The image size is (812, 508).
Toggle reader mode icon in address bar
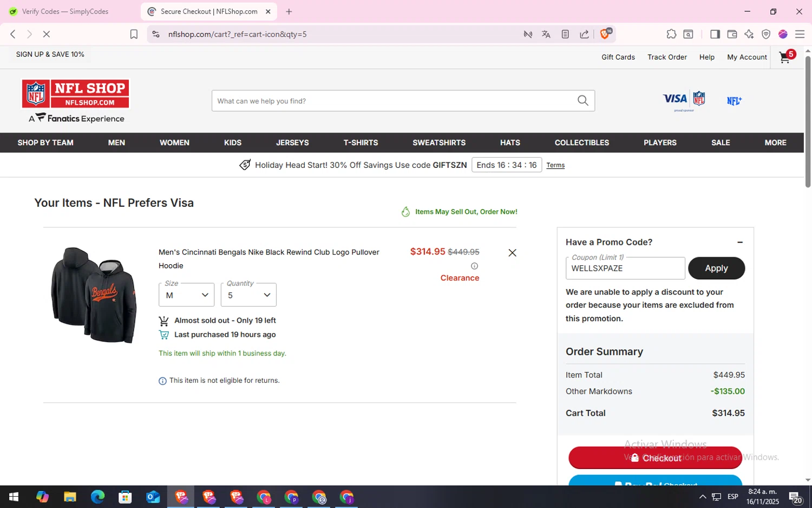coord(565,34)
